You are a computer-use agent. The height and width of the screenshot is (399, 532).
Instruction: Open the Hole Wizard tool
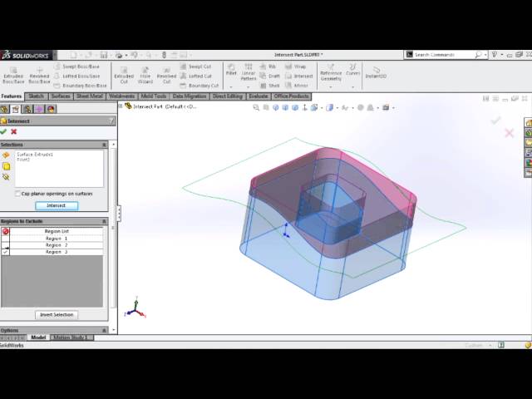coord(145,75)
